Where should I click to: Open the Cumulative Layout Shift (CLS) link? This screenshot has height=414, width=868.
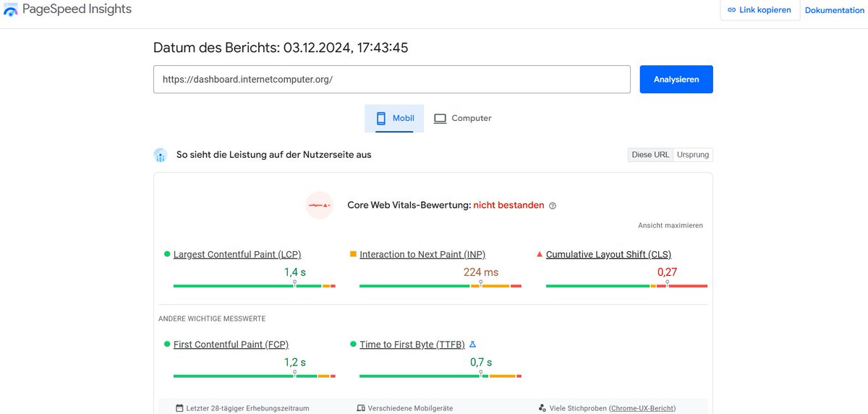click(608, 254)
